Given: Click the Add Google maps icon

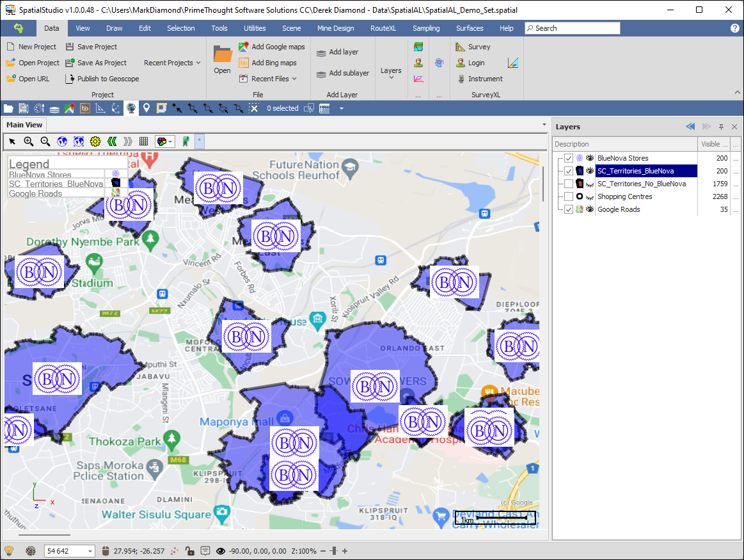Looking at the screenshot, I should (x=244, y=47).
